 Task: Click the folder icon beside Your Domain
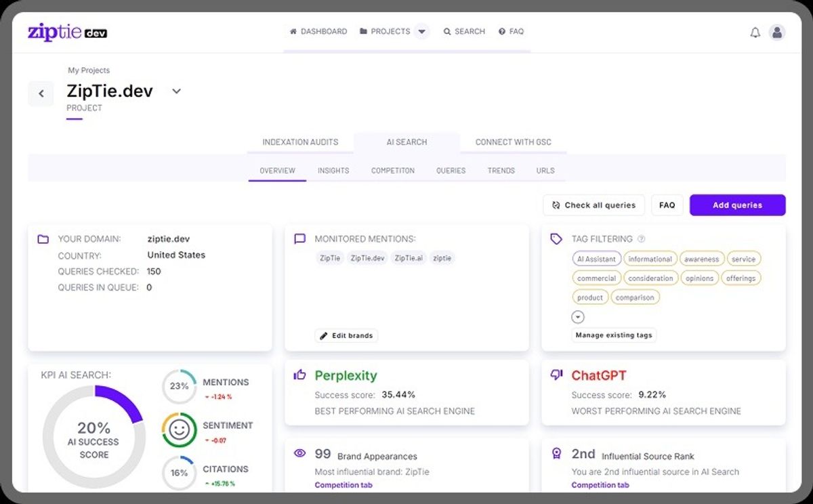click(42, 238)
